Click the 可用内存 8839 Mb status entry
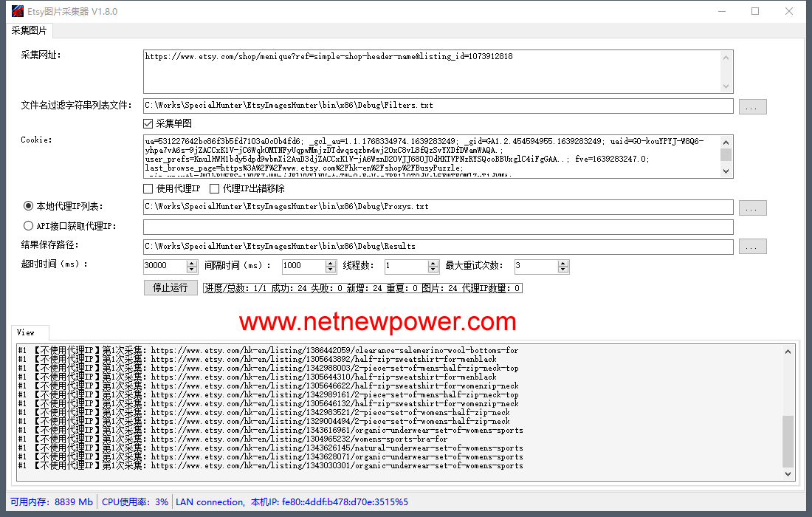 pyautogui.click(x=51, y=502)
